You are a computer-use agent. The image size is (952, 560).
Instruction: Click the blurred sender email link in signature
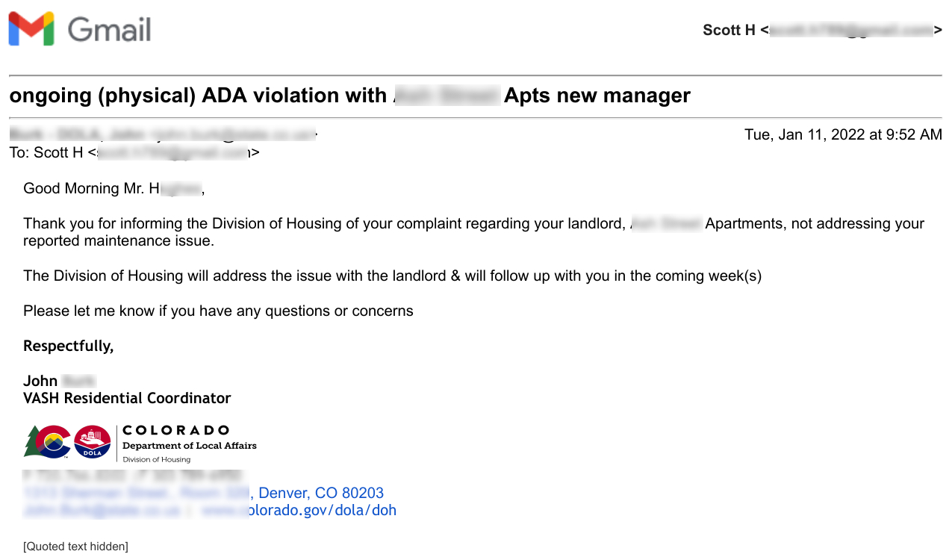click(x=102, y=511)
